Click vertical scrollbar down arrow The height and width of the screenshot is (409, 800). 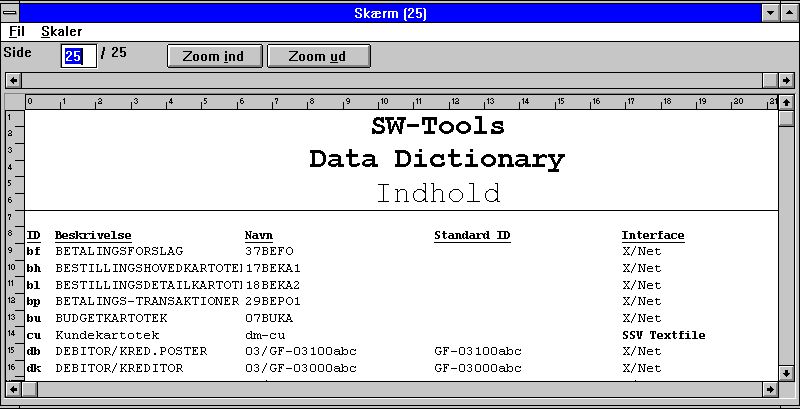786,373
